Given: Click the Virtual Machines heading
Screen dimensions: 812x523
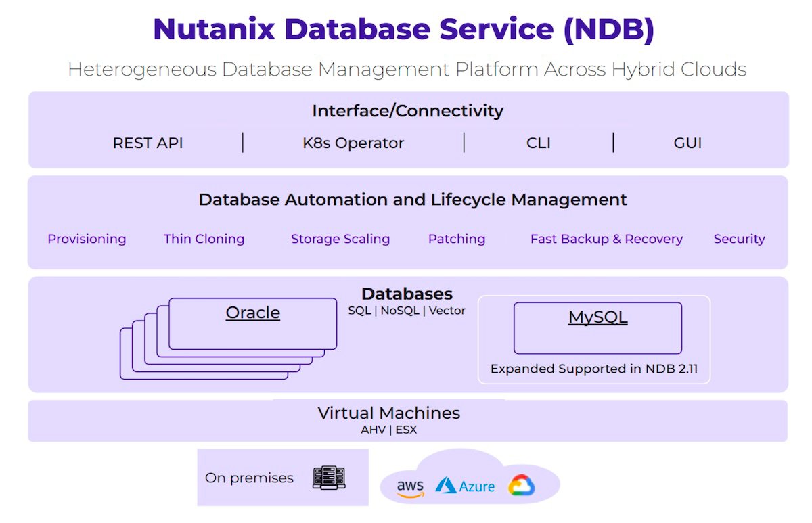Looking at the screenshot, I should pyautogui.click(x=389, y=413).
